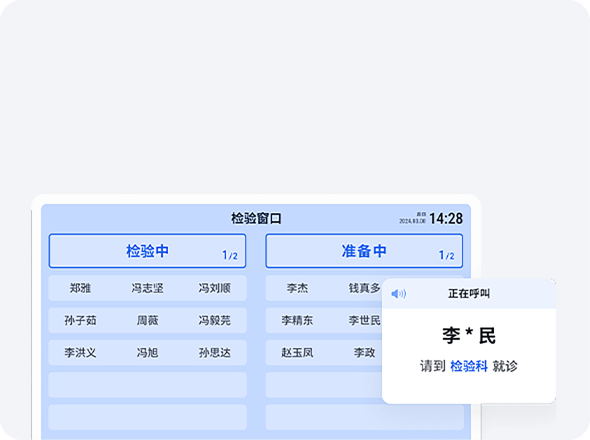Image resolution: width=590 pixels, height=440 pixels.
Task: Select patient name 李洪义
Action: (x=80, y=353)
